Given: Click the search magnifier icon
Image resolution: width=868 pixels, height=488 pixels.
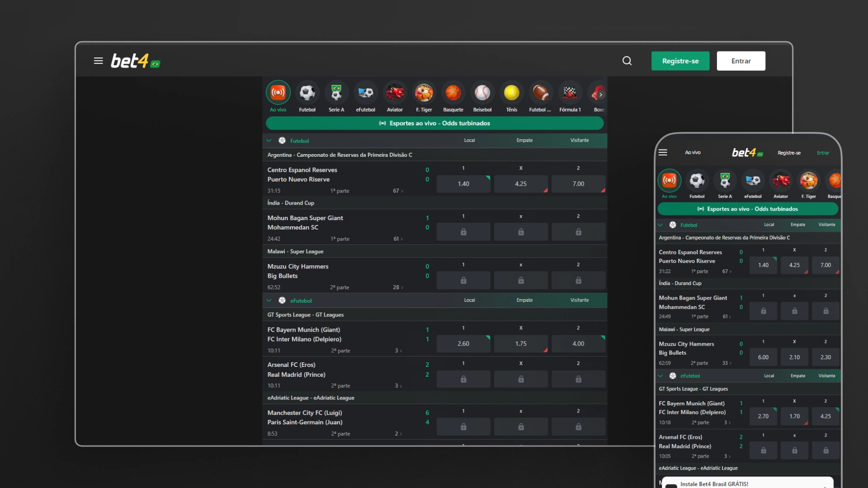Looking at the screenshot, I should 627,61.
